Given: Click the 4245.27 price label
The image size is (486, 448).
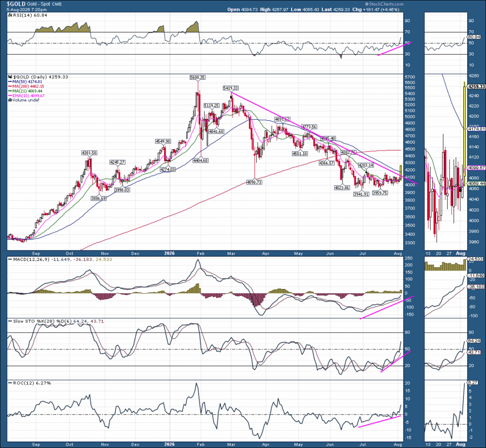Looking at the screenshot, I should point(117,162).
